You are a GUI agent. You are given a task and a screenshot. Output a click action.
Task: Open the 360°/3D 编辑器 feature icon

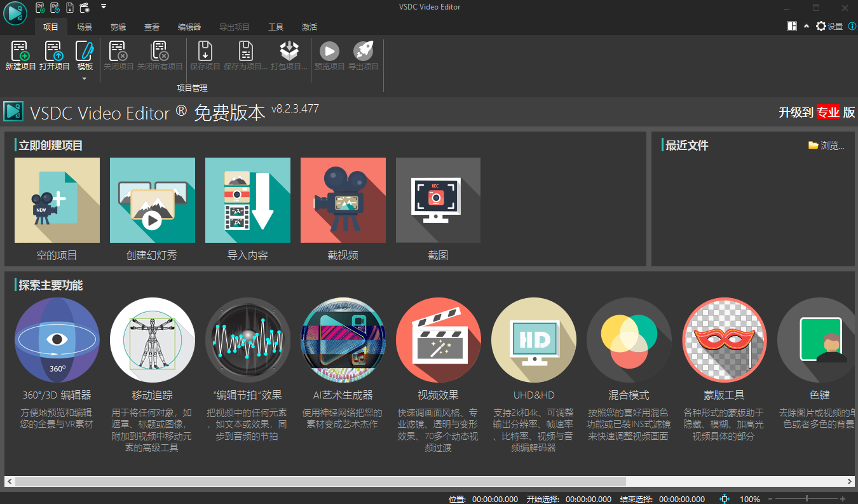(x=57, y=340)
